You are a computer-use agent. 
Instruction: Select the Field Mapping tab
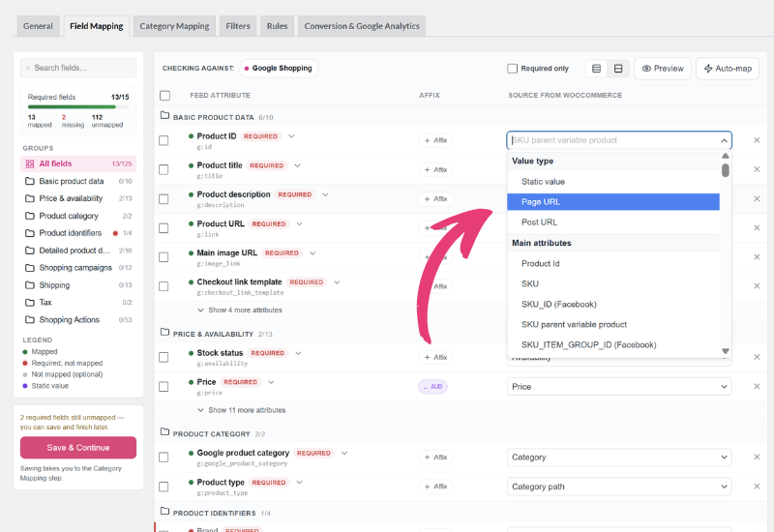(96, 26)
